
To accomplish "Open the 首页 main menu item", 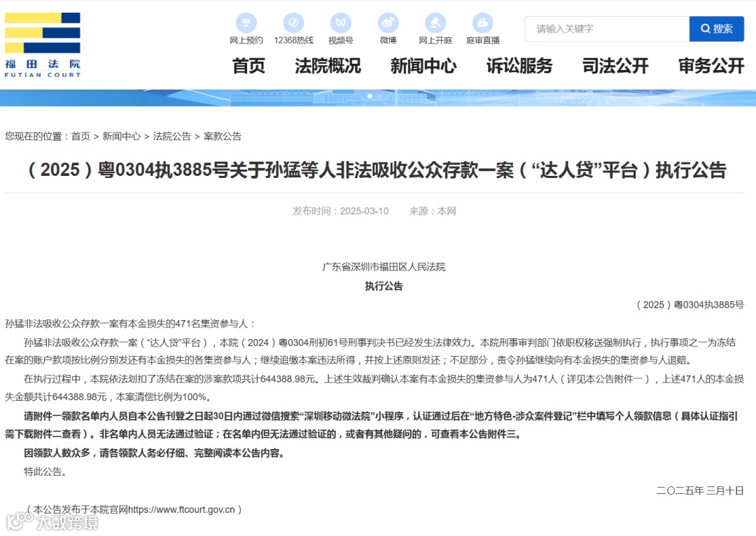I will (x=248, y=66).
